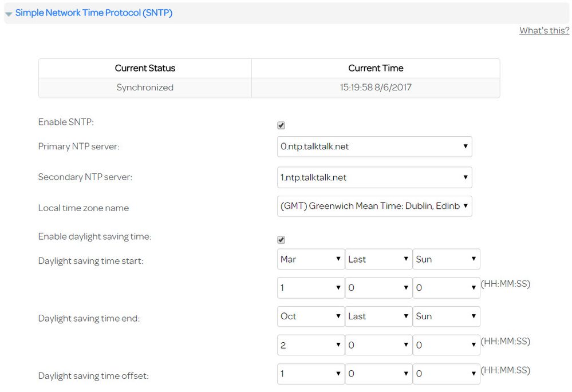Click the Daylight saving time end label
The image size is (572, 392).
(x=89, y=318)
